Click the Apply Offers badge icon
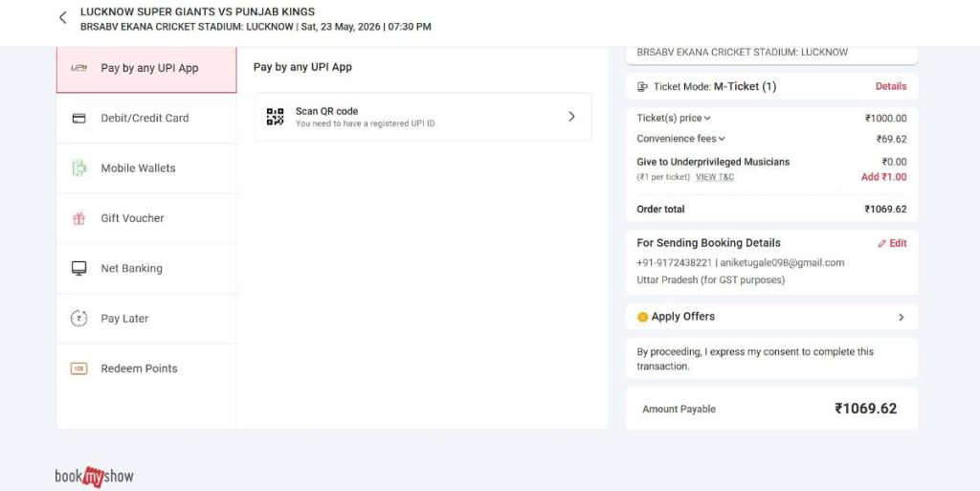The image size is (980, 491). [x=642, y=317]
